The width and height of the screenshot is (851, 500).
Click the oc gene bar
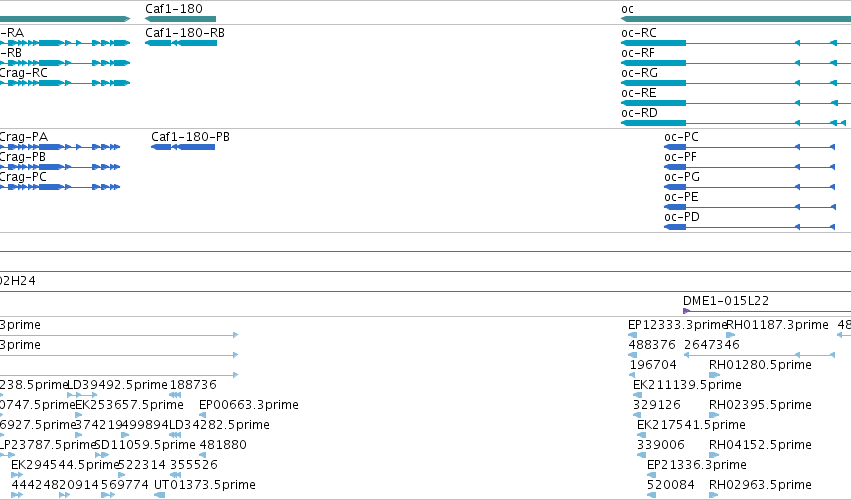(735, 19)
